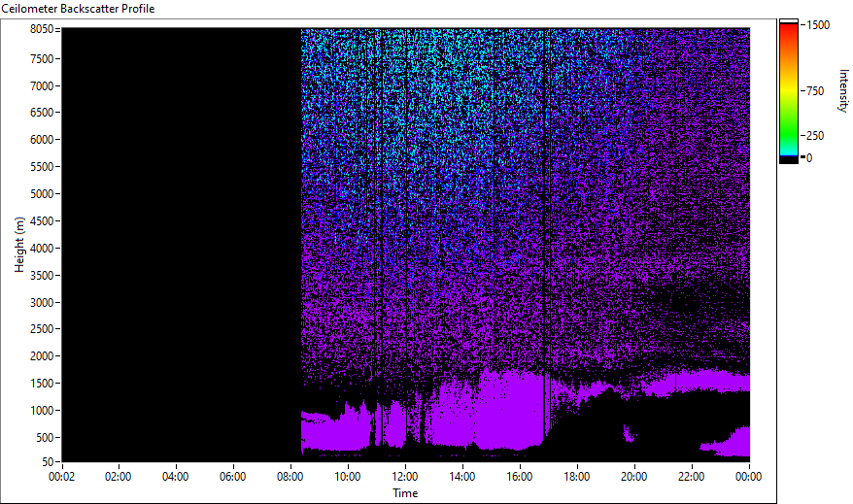Viewport: 853px width, 504px height.
Task: Click the intensity color ramp bar
Action: (x=788, y=90)
